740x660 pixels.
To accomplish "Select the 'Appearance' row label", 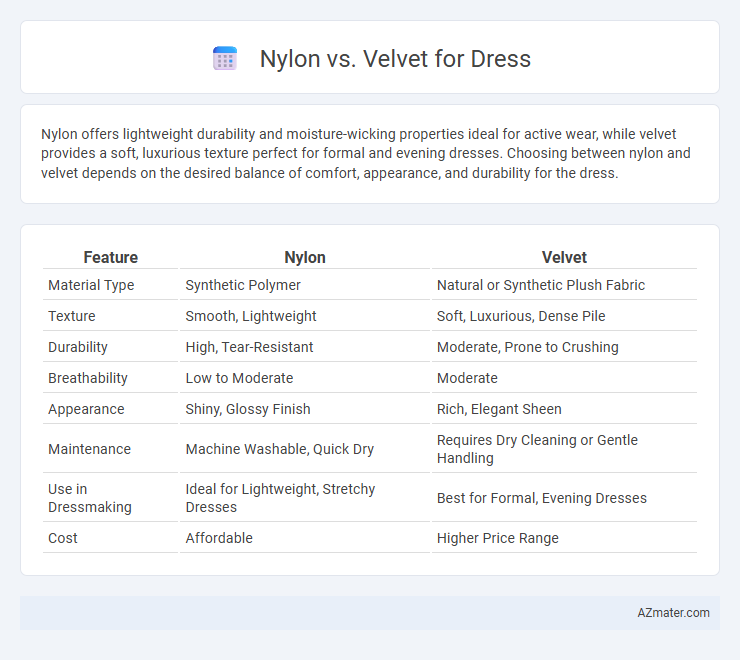I will 86,409.
